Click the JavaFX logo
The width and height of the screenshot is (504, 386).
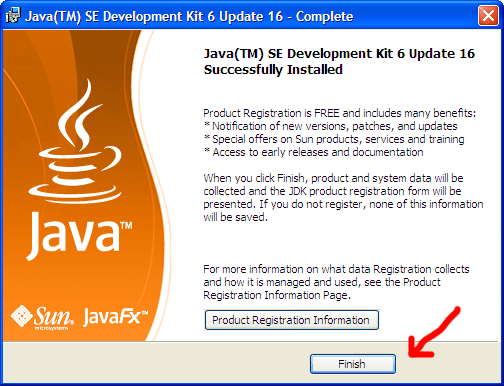point(115,317)
